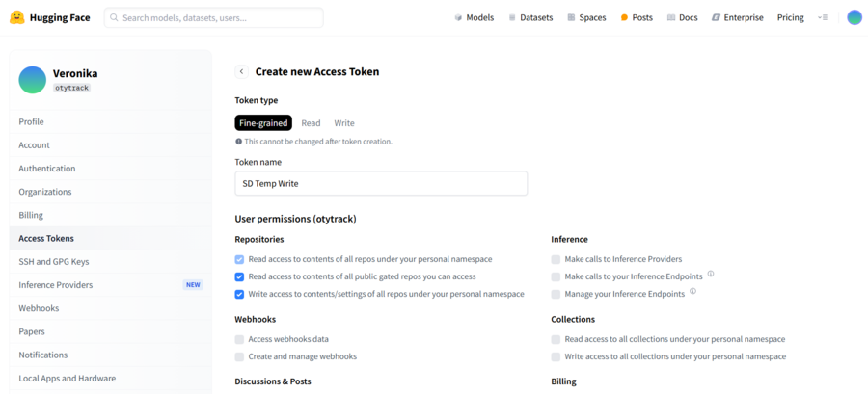Uncheck read access to public gated repos
Viewport: 868px width, 394px height.
pos(240,276)
